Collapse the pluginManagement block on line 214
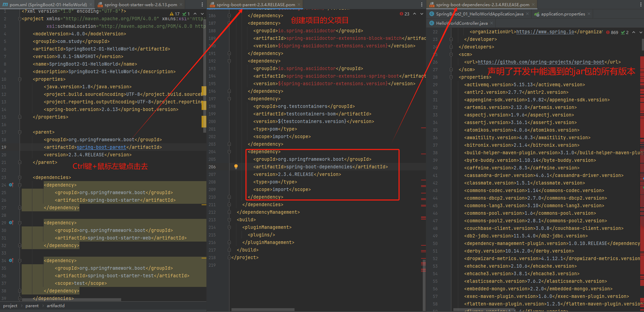The image size is (644, 312). tap(229, 227)
